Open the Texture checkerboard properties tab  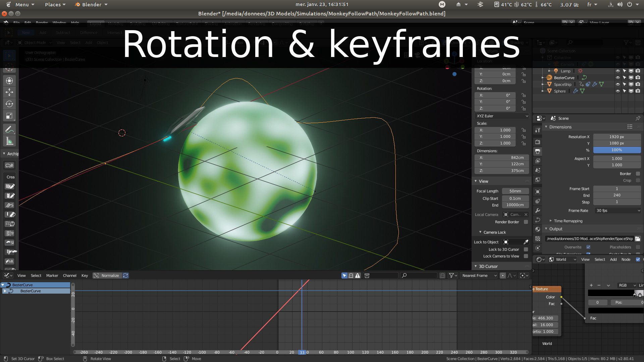pos(538,239)
